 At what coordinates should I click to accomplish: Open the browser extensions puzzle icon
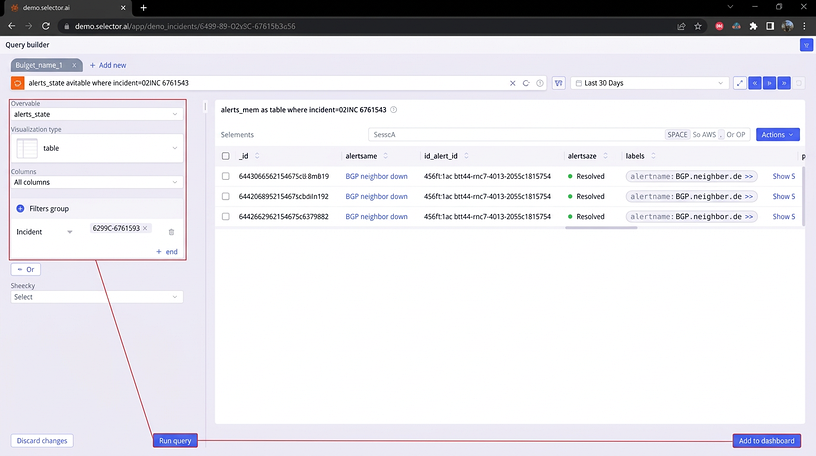753,26
